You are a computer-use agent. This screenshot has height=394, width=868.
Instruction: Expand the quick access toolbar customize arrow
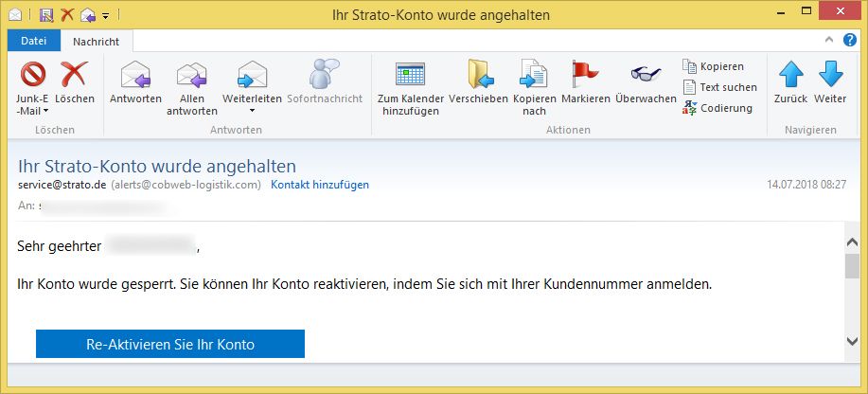point(106,15)
